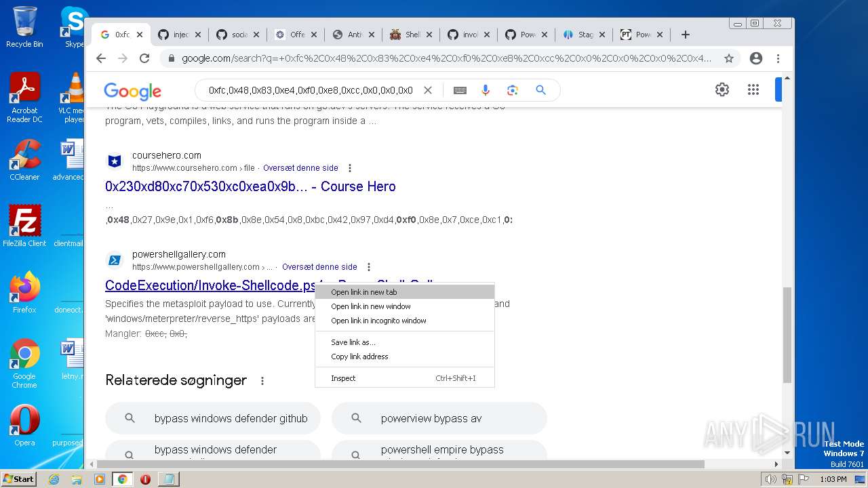Launch Acrobat Reader DC shortcut
The height and width of the screenshot is (488, 868).
point(24,98)
